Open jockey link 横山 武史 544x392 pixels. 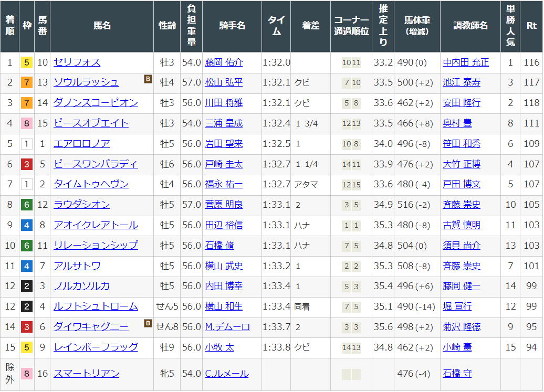tap(224, 266)
